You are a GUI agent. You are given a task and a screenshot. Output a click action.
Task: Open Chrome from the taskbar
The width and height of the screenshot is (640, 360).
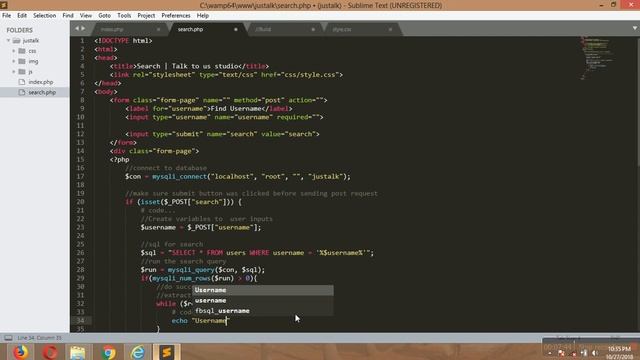109,352
